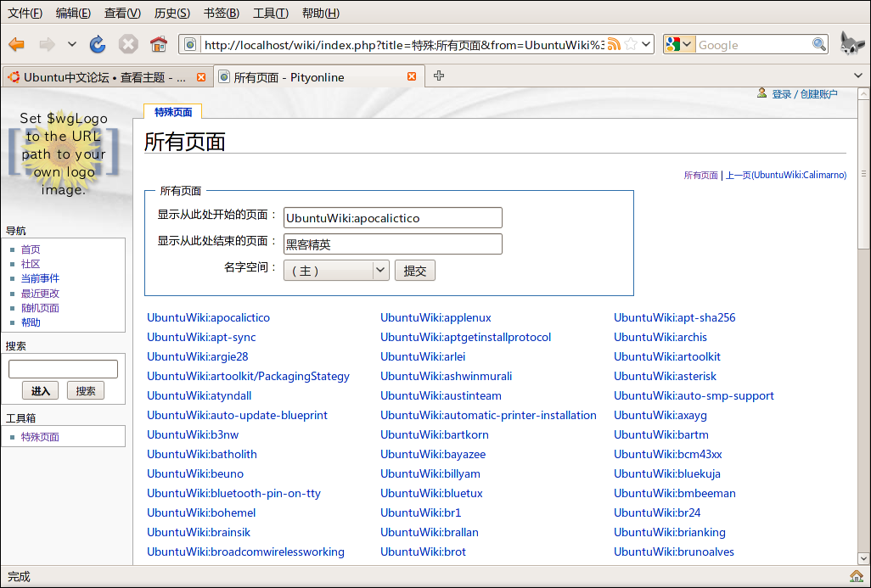Click the vertical scrollbar down arrow
Screen dimensions: 871x588
(x=863, y=558)
